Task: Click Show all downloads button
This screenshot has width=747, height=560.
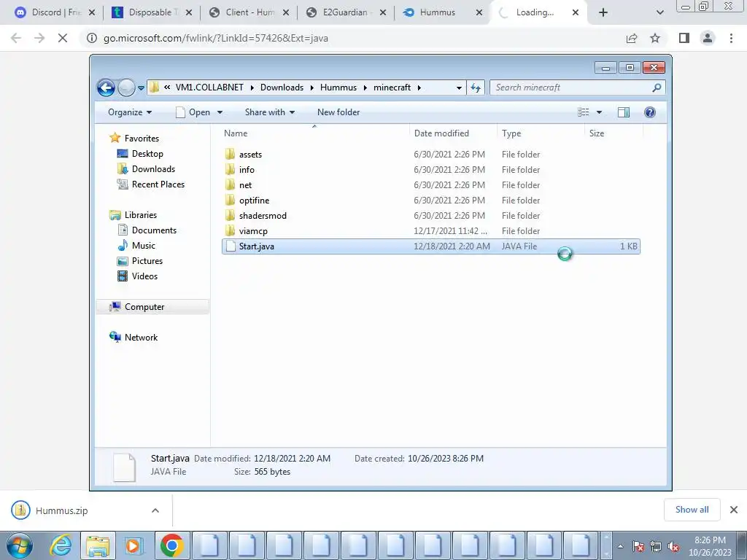Action: 692,510
